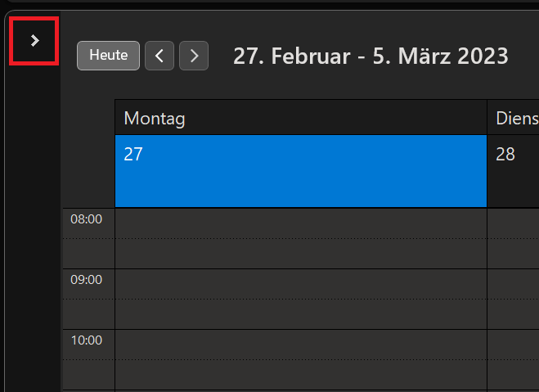
Task: Go to next week with right arrow
Action: pos(194,56)
